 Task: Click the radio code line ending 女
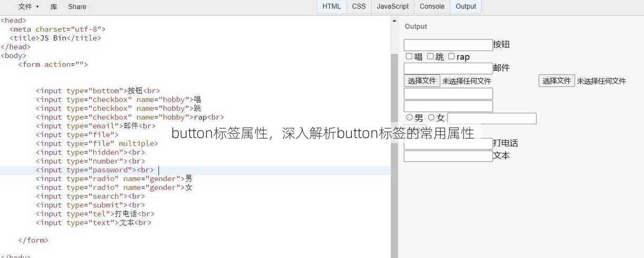point(114,187)
